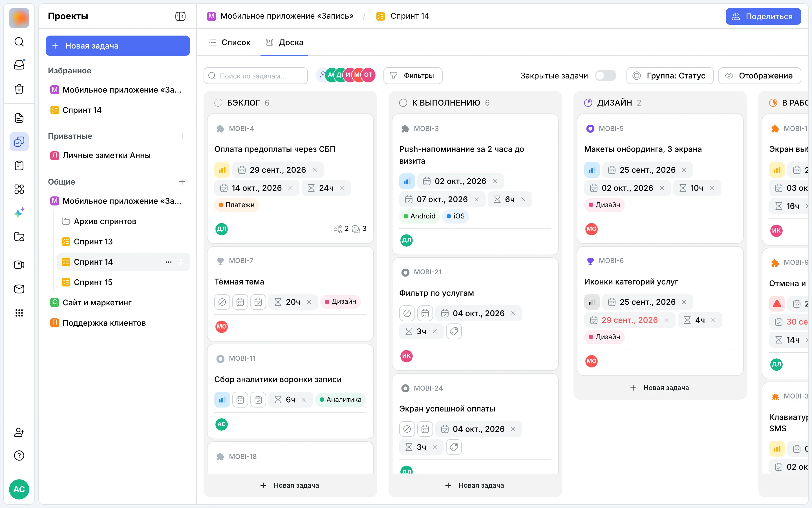The height and width of the screenshot is (508, 812).
Task: Clear 29 сент., 2026 date on MOBI-6
Action: 667,320
